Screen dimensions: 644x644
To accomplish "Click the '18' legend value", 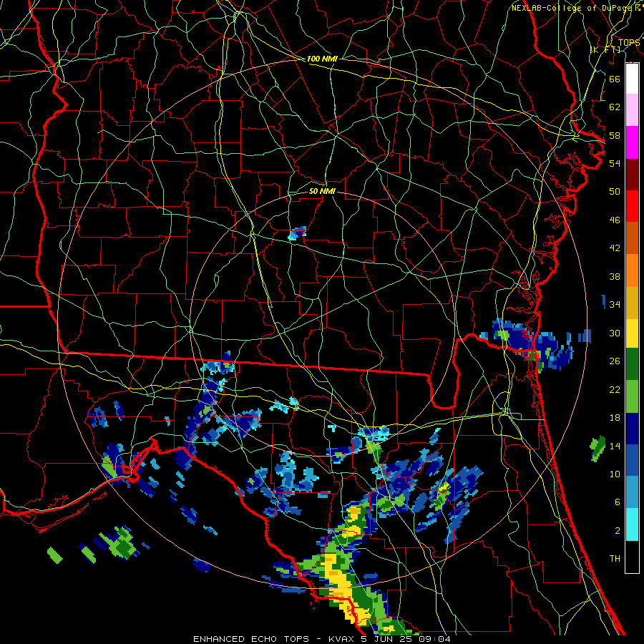I will point(615,418).
